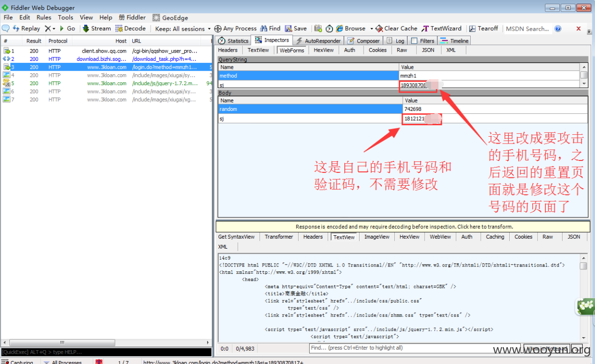The height and width of the screenshot is (364, 595).
Task: Select the random row in Body
Action: [311, 109]
